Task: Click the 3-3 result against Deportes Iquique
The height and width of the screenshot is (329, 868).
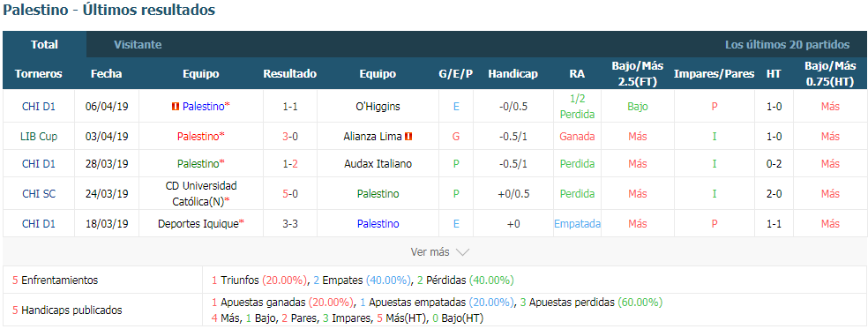Action: pyautogui.click(x=290, y=224)
